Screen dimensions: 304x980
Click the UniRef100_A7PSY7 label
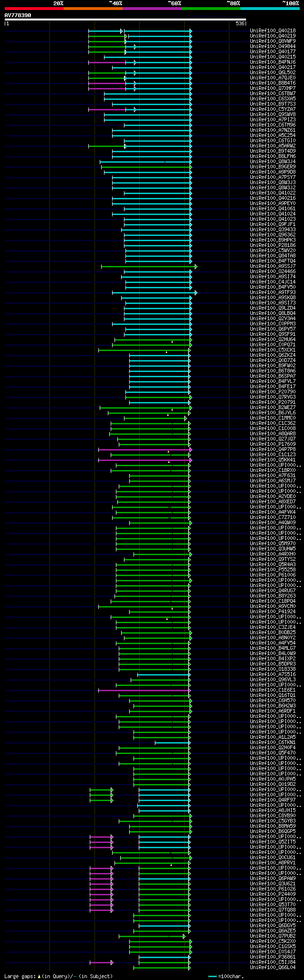(273, 177)
